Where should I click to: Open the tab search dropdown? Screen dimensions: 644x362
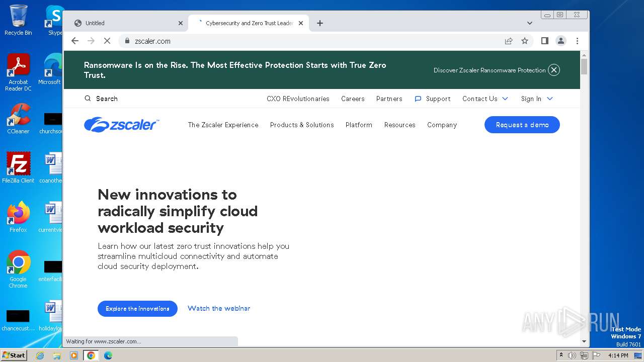(x=529, y=23)
